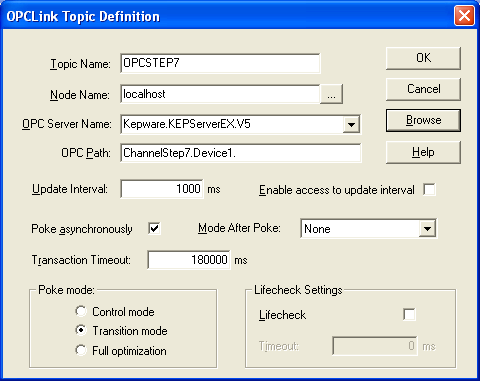This screenshot has width=480, height=381.
Task: Close the OPCLink Topic Definition dialog
Action: pyautogui.click(x=464, y=15)
